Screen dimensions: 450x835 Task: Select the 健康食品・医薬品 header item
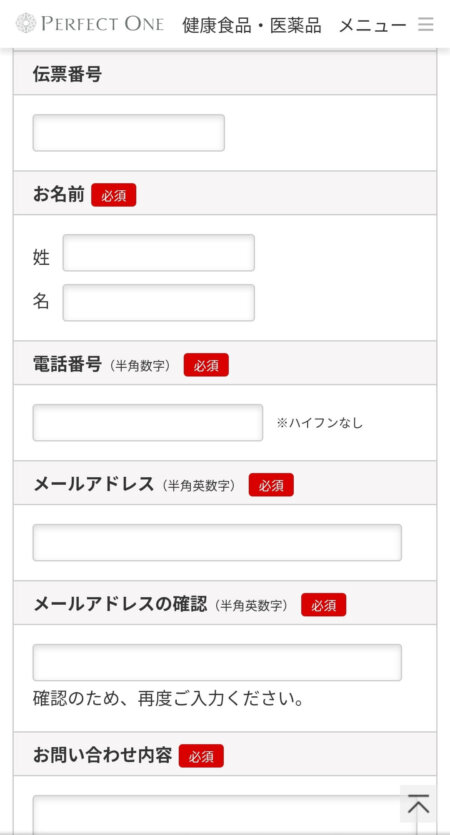tap(251, 25)
